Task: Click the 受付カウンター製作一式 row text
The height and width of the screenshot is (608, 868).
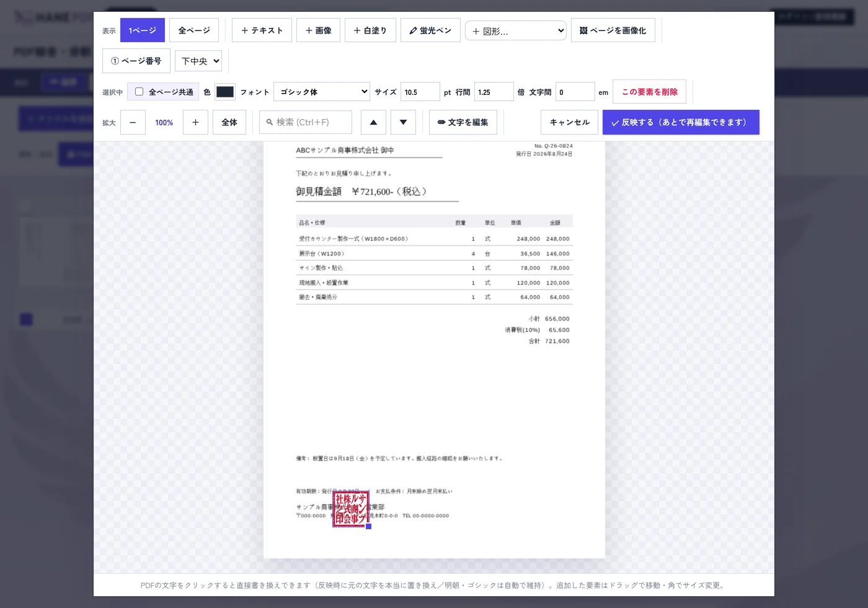Action: point(353,239)
